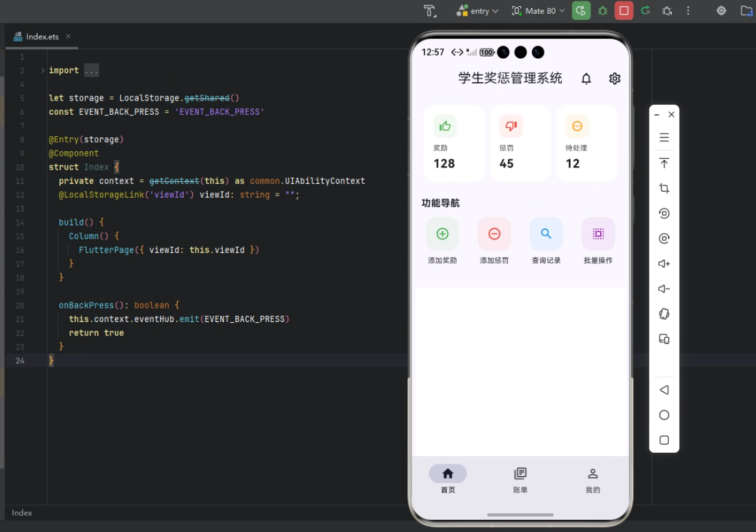Click the green hot reload icon

[x=645, y=11]
